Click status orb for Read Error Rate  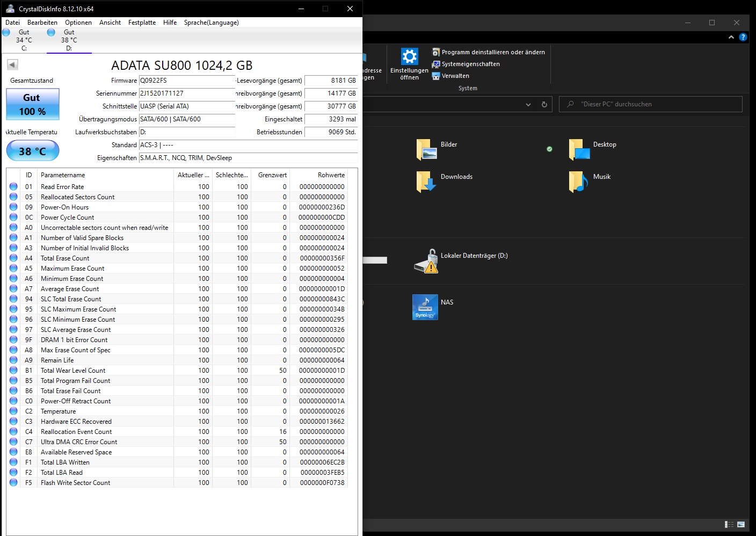click(13, 186)
